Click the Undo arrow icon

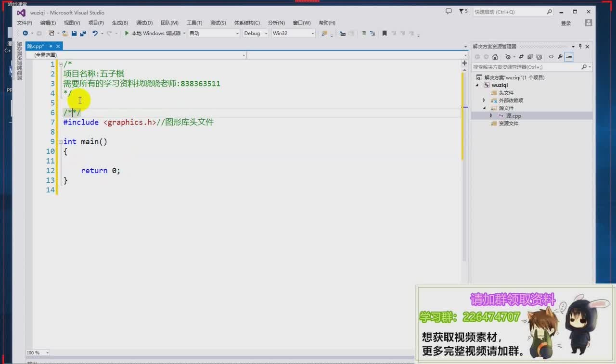point(95,33)
